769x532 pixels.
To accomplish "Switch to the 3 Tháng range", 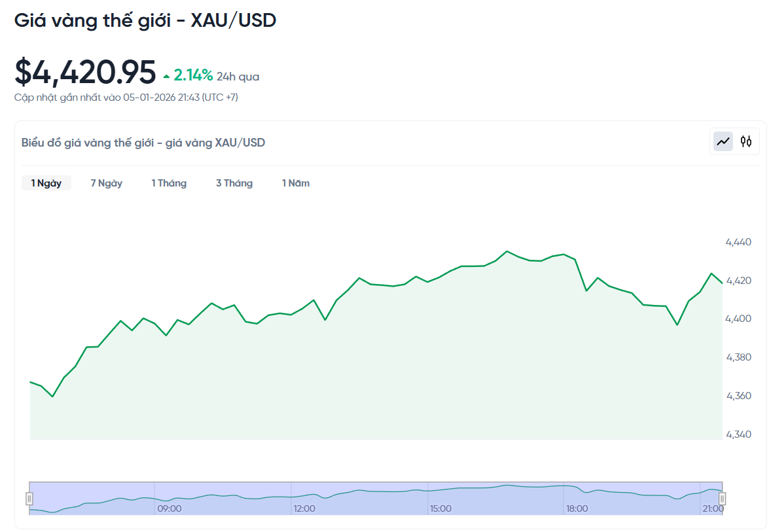I will click(x=234, y=183).
